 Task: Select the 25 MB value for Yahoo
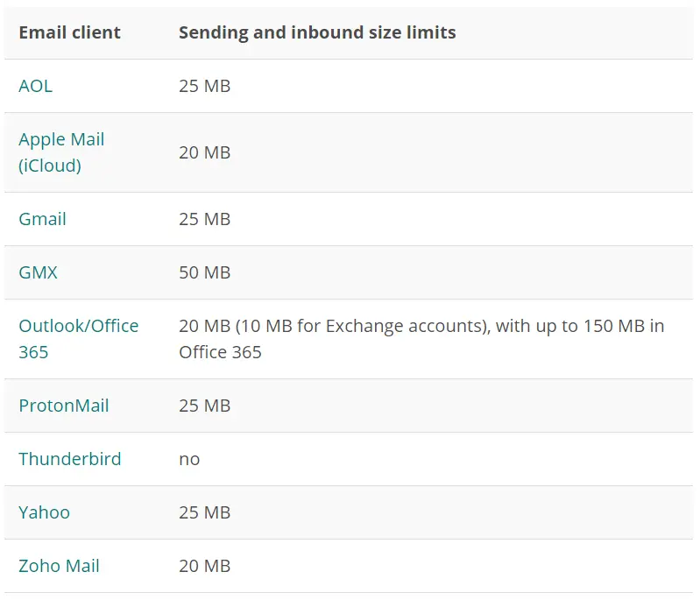[x=204, y=512]
